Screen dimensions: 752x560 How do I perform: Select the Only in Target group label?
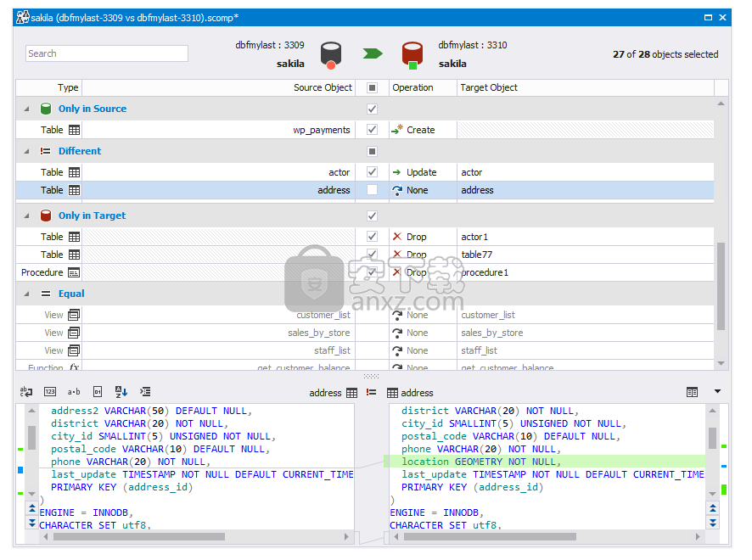point(92,216)
